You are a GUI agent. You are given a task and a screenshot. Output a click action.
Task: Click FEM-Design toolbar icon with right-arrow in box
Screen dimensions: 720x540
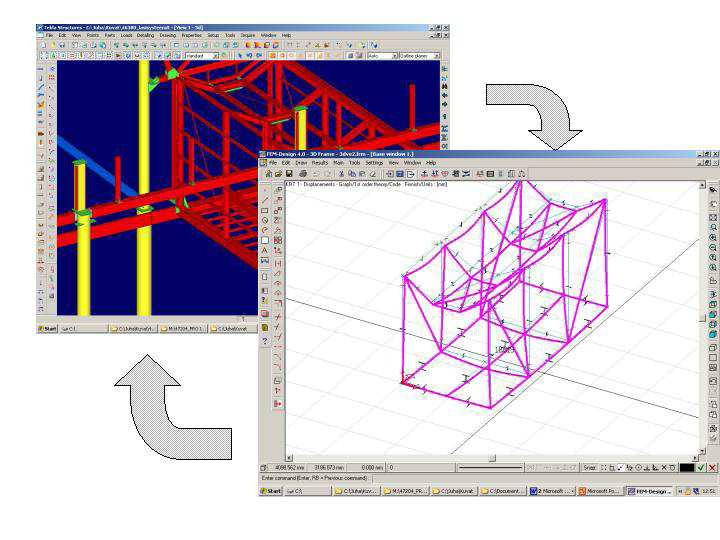coord(410,174)
